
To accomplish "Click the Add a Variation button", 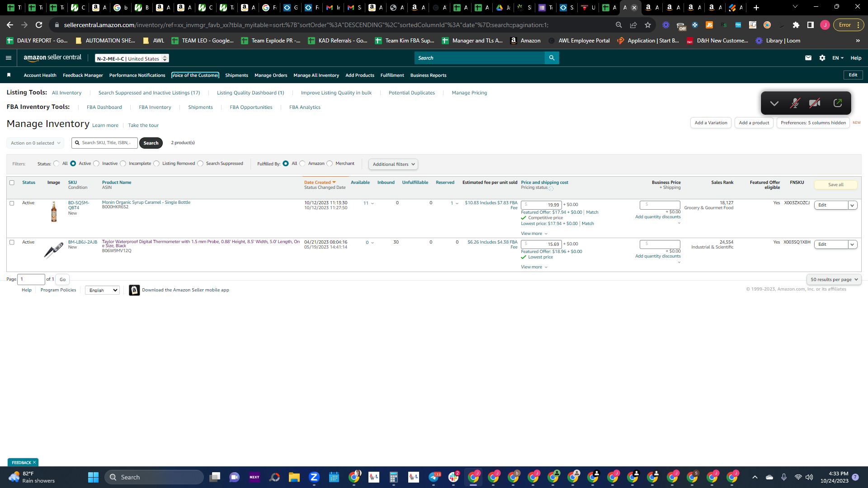I will click(711, 123).
